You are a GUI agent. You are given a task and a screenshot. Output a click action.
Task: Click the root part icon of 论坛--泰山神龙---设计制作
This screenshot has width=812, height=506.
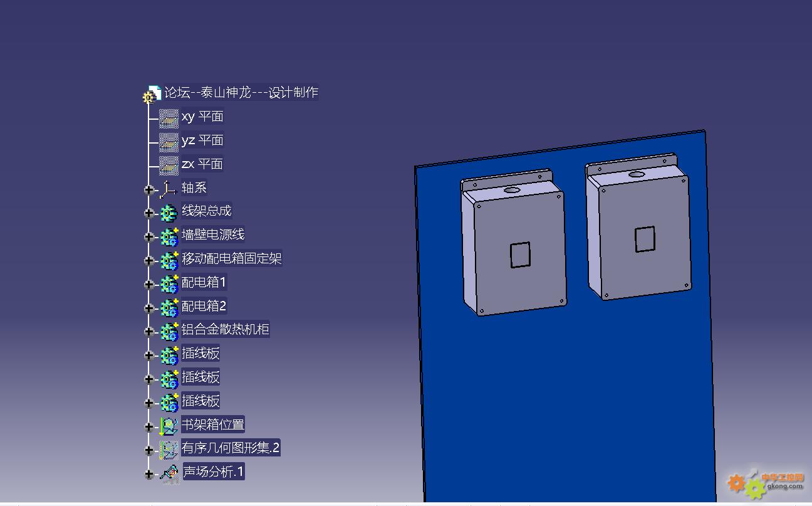pos(152,94)
